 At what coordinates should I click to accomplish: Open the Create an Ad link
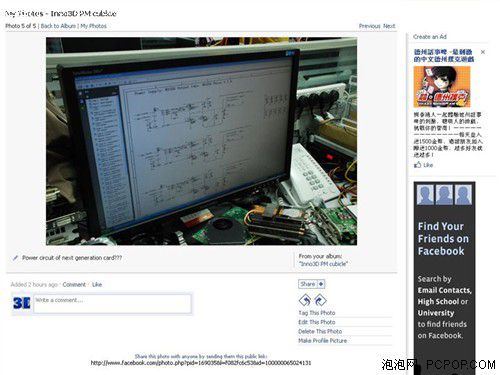tap(430, 37)
